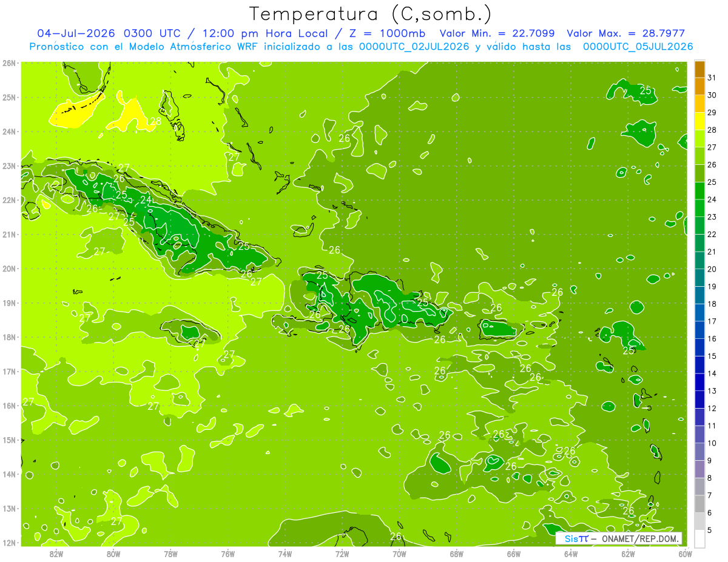The height and width of the screenshot is (562, 728).
Task: Click legend value label '5'
Action: click(x=709, y=530)
